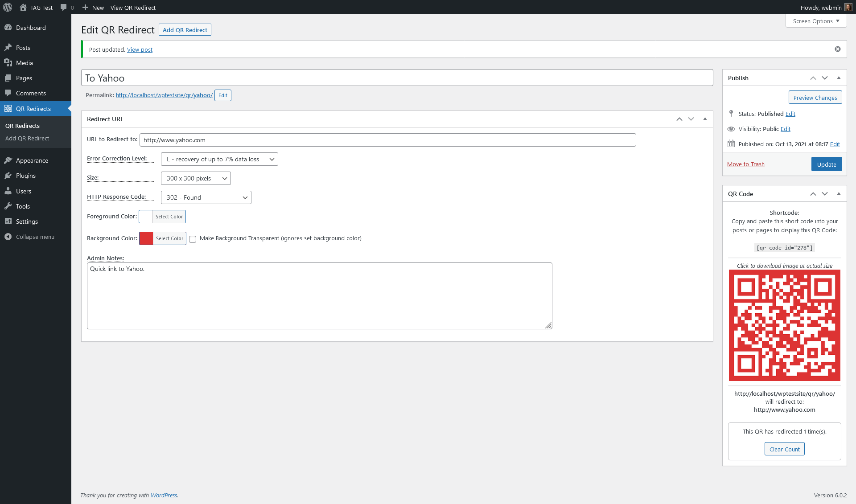856x504 pixels.
Task: Click the Update publish button
Action: coord(827,163)
